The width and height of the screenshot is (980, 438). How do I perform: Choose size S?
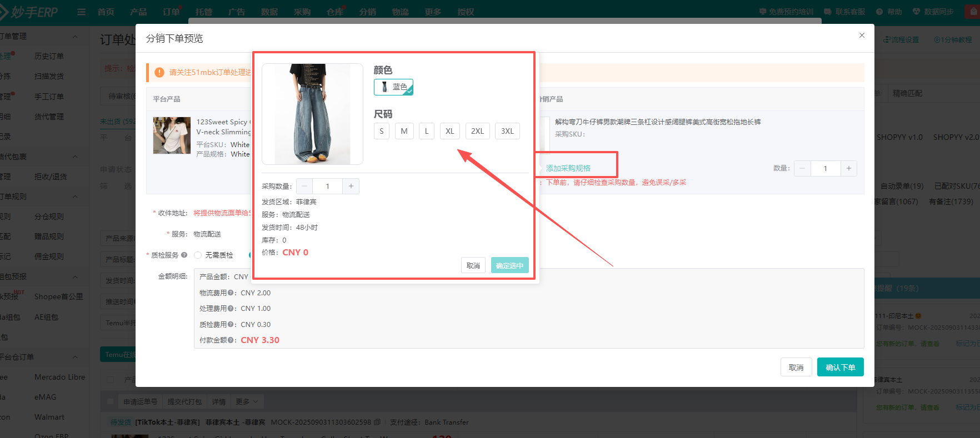(x=382, y=131)
